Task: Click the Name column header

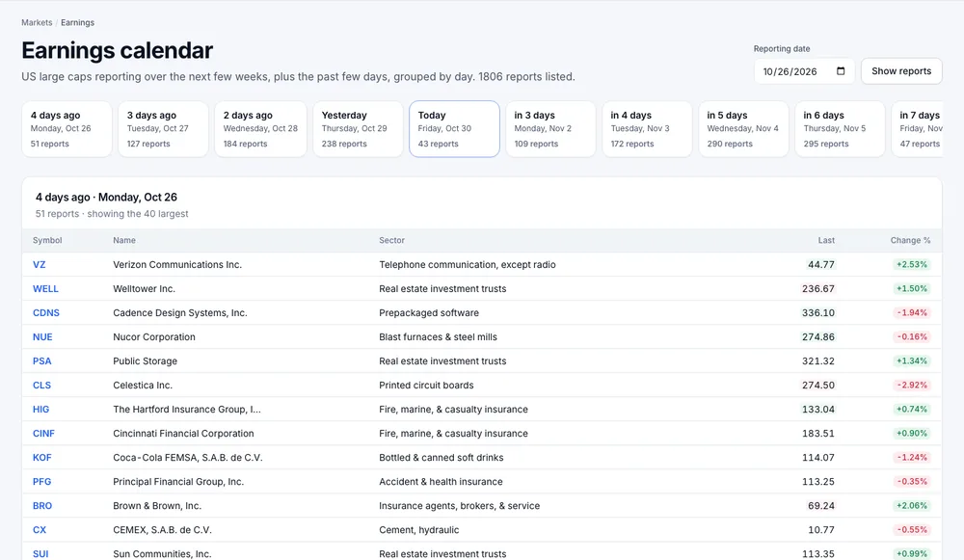Action: click(124, 240)
